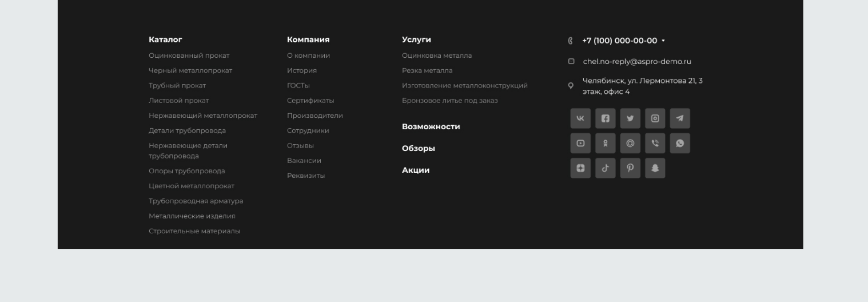Select Бронзовое литье под заказ service
This screenshot has height=302, width=868.
point(450,101)
